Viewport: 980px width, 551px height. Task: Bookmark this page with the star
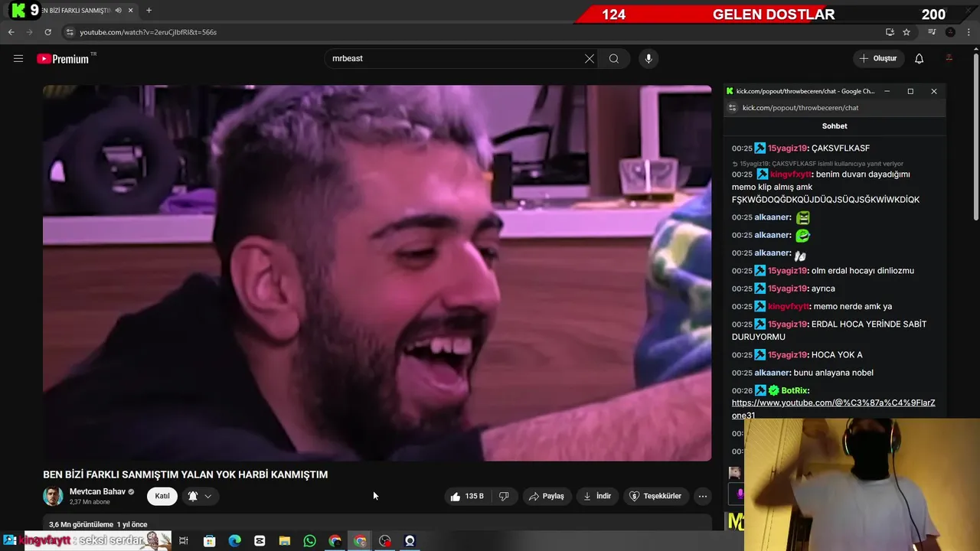point(906,32)
